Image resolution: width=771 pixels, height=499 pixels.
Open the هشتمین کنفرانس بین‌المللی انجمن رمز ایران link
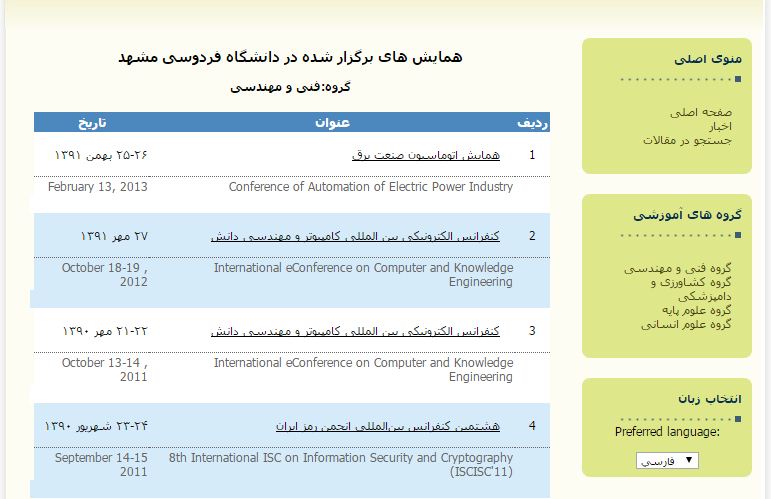[x=387, y=426]
